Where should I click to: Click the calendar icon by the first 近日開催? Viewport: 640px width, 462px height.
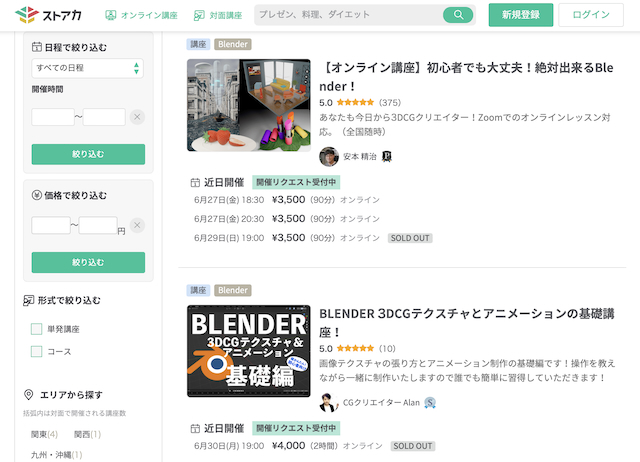pos(195,182)
